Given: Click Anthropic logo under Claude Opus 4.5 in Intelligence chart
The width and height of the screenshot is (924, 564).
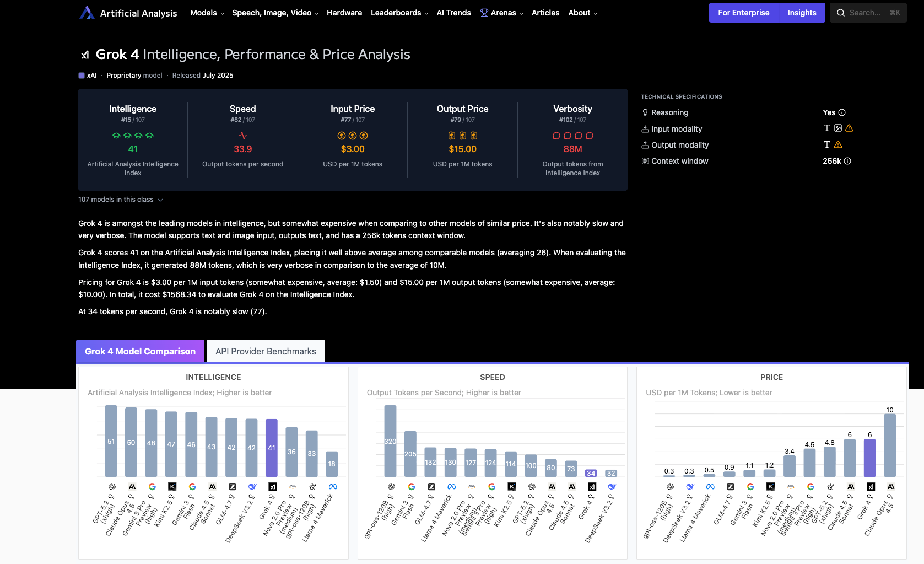Looking at the screenshot, I should tap(132, 487).
